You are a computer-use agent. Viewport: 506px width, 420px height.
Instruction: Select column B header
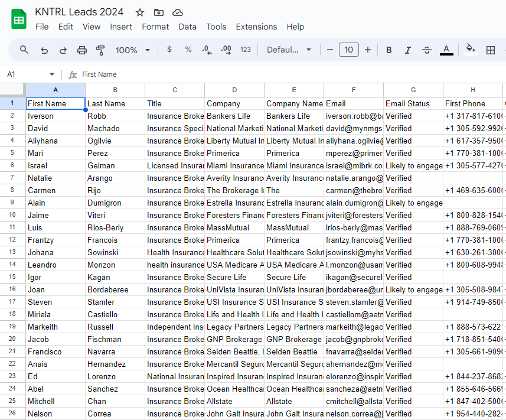coord(115,90)
